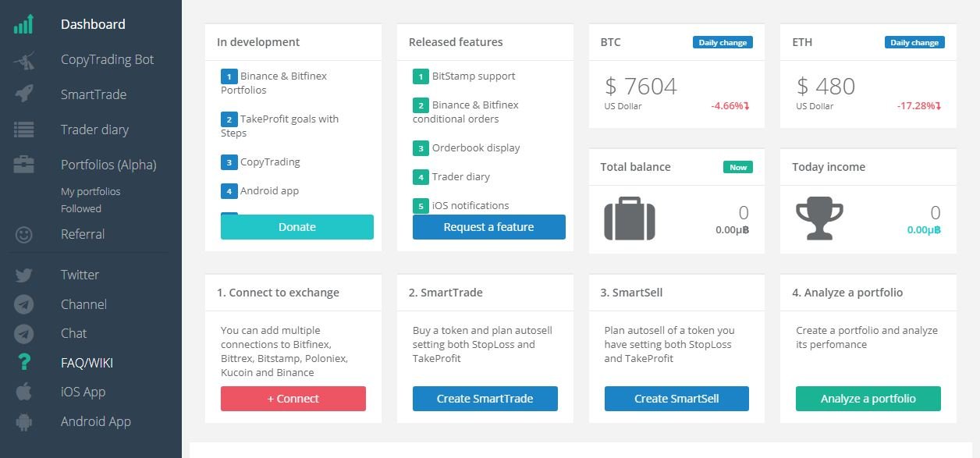This screenshot has height=458, width=980.
Task: Click the iOS App apple icon
Action: [x=23, y=392]
